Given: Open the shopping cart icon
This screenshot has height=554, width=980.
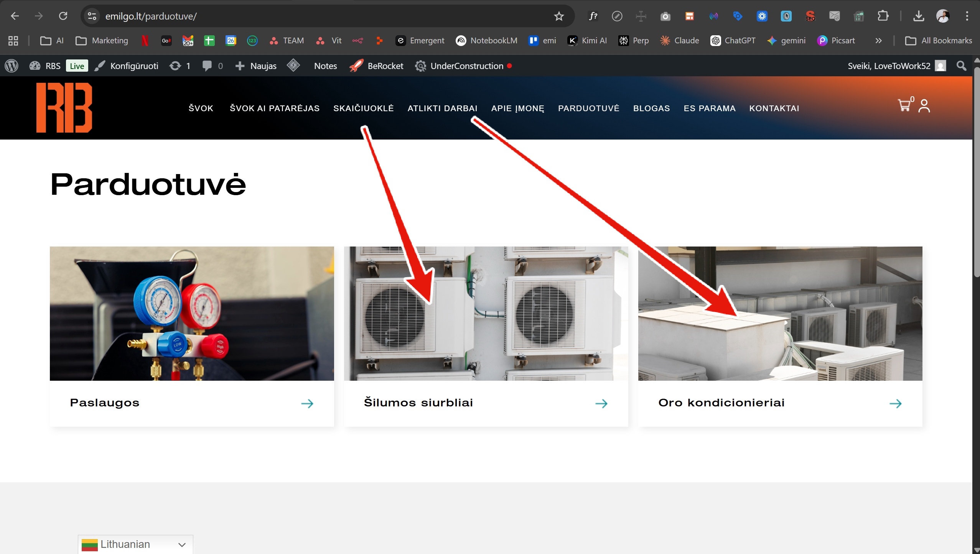Looking at the screenshot, I should pyautogui.click(x=904, y=105).
